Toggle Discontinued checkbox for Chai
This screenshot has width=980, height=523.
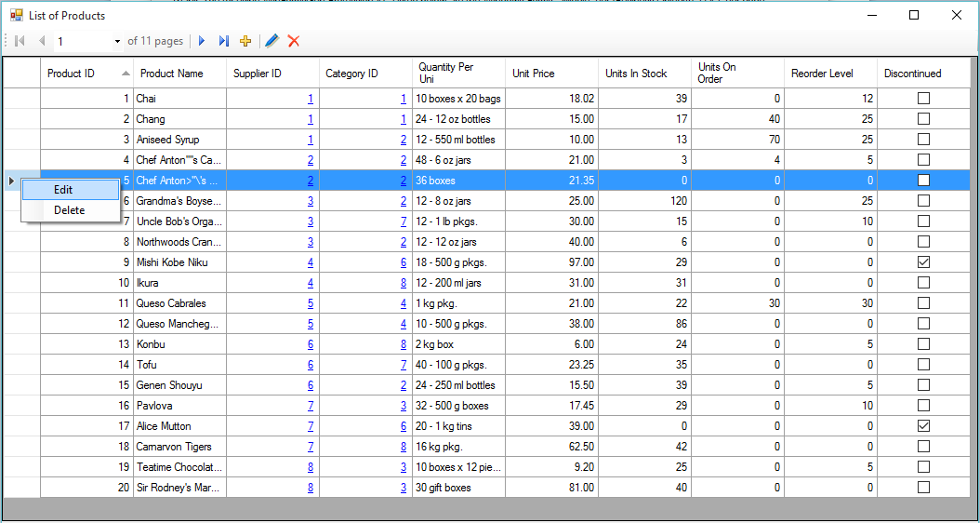tap(923, 99)
